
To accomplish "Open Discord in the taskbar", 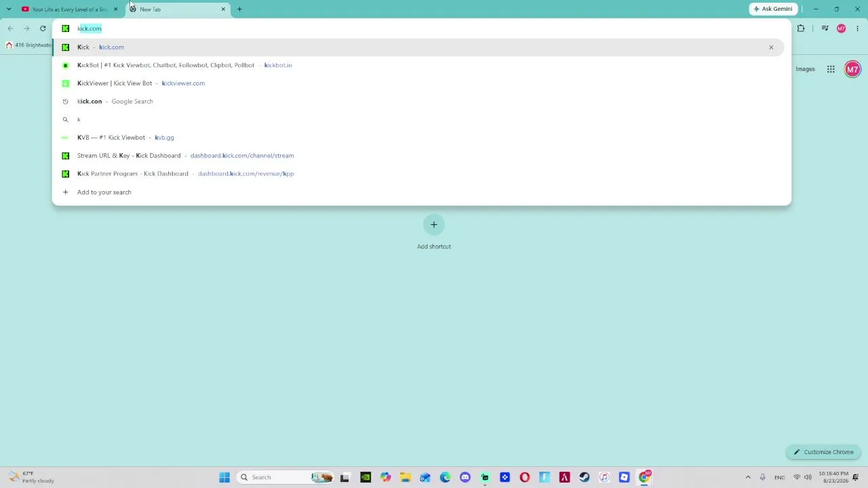I will pyautogui.click(x=465, y=477).
